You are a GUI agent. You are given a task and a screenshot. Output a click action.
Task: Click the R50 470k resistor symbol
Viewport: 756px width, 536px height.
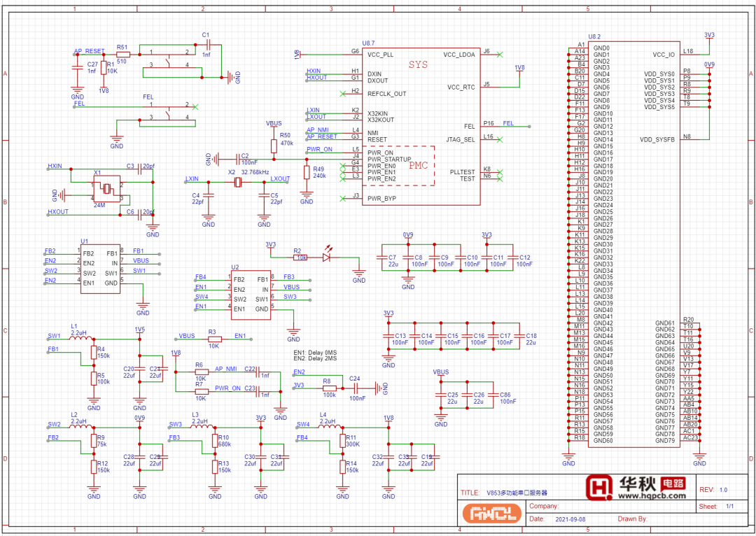point(274,146)
